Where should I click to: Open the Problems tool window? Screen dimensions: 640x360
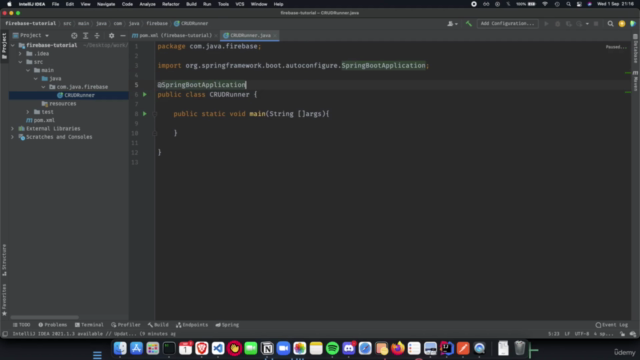pos(53,325)
